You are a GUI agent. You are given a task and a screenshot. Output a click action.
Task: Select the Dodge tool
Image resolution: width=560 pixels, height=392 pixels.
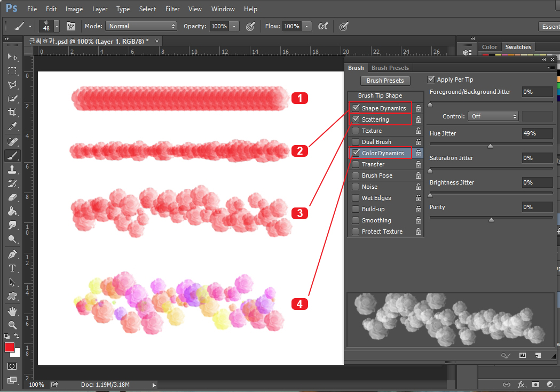[12, 239]
